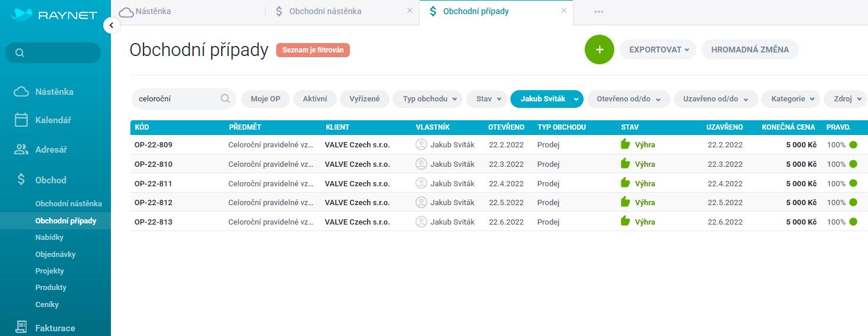Open business case OP-22-810
868x336 pixels.
[x=153, y=164]
